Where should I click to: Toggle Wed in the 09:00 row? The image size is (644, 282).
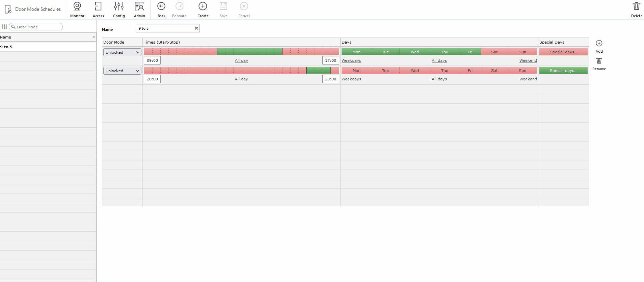(x=415, y=52)
